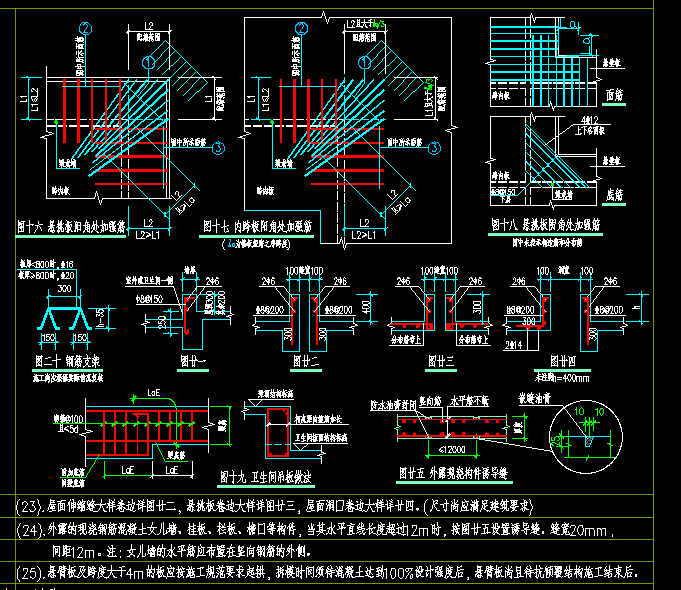Select the 图廿一 figure label
This screenshot has height=590, width=681.
tap(193, 361)
